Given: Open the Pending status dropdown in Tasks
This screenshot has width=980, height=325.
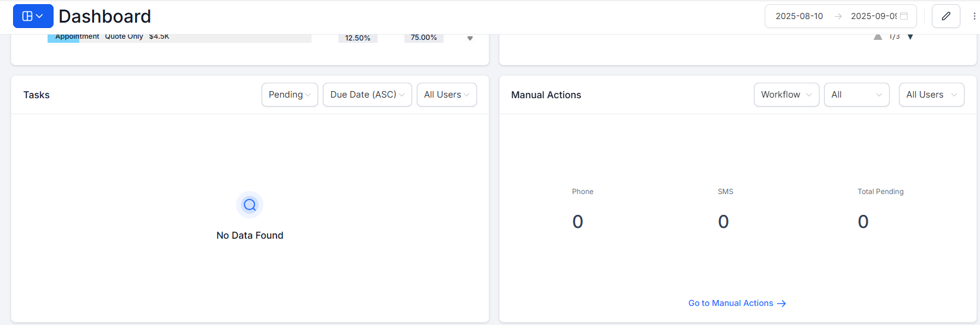Looking at the screenshot, I should pos(290,95).
